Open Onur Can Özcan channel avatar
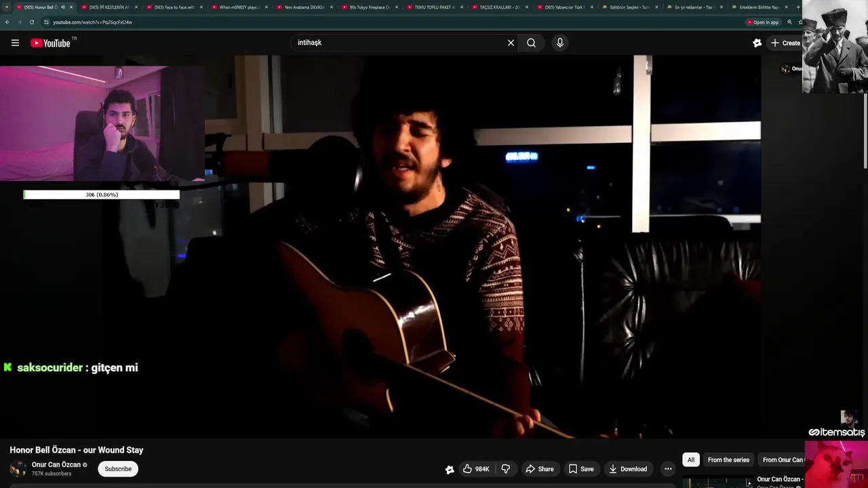 click(x=18, y=469)
